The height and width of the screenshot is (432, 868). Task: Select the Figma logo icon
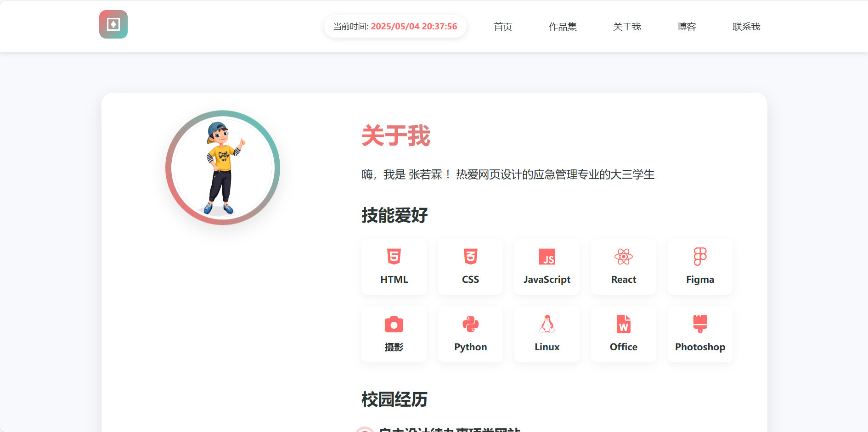[700, 257]
